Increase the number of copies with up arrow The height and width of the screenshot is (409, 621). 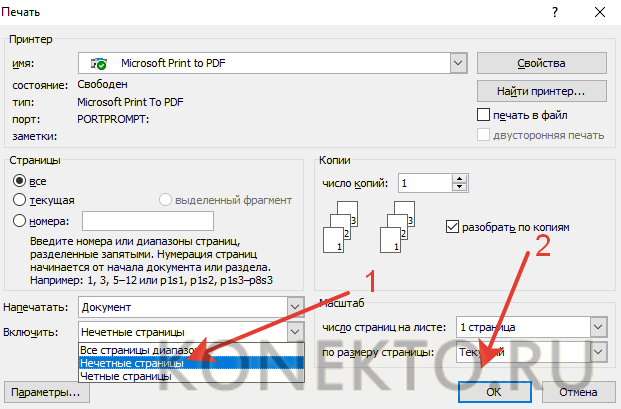pyautogui.click(x=459, y=178)
